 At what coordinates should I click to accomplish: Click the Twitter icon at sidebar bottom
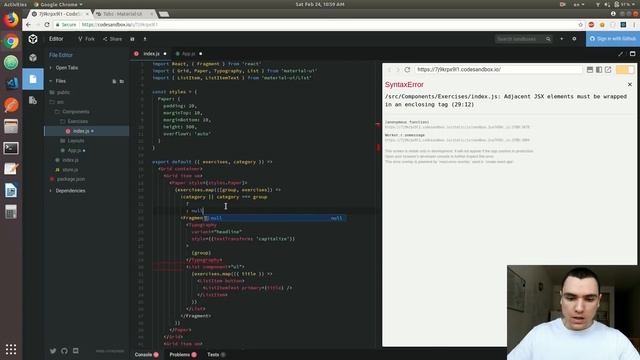(x=53, y=351)
